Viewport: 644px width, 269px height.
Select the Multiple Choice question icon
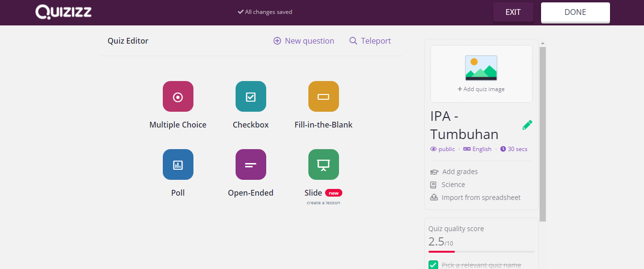click(x=178, y=96)
